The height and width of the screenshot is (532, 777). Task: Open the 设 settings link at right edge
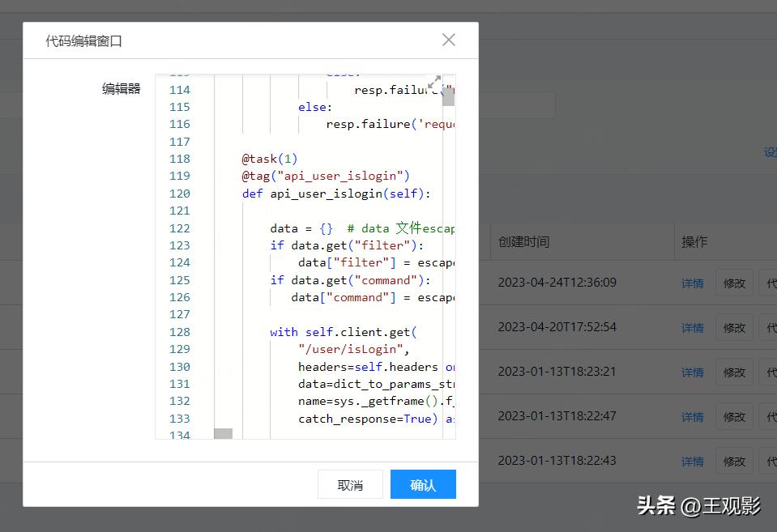coord(769,151)
